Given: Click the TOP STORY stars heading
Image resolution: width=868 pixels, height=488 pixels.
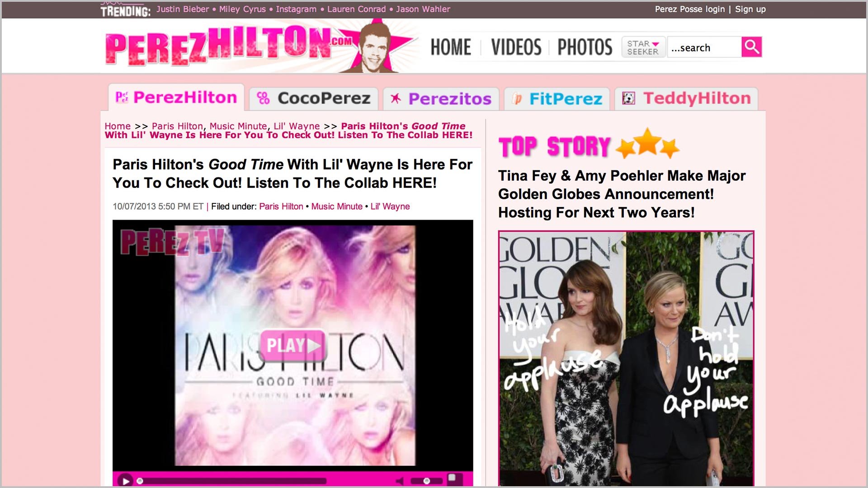Looking at the screenshot, I should point(589,145).
